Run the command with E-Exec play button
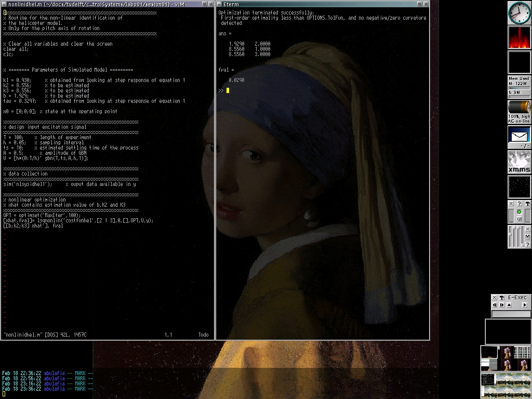This screenshot has width=532, height=399. [525, 305]
